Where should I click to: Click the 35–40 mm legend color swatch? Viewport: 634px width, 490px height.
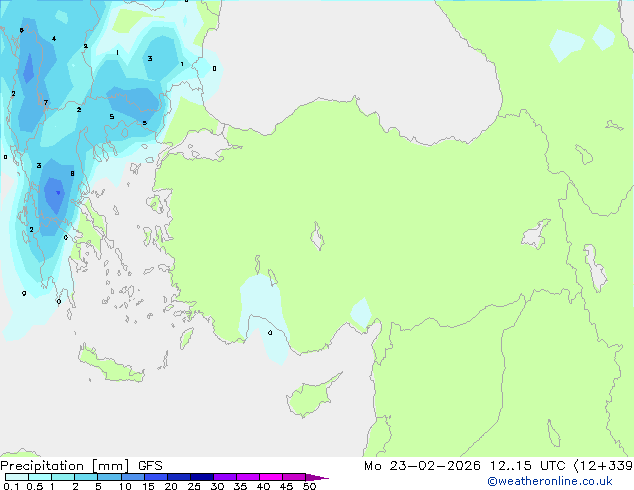tap(248, 477)
